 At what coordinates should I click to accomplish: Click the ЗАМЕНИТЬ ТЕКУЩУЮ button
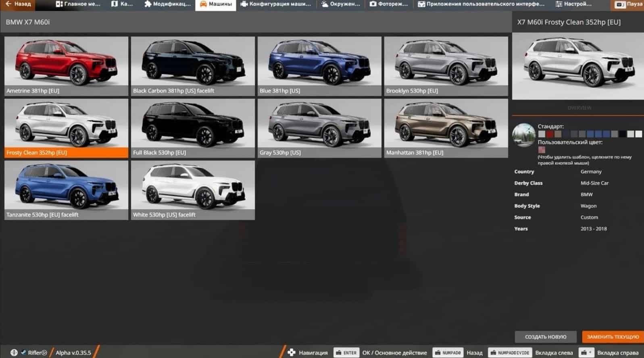coord(612,337)
